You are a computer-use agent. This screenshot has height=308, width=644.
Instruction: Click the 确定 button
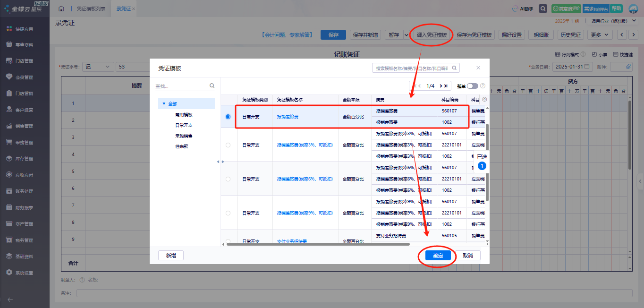pos(438,256)
